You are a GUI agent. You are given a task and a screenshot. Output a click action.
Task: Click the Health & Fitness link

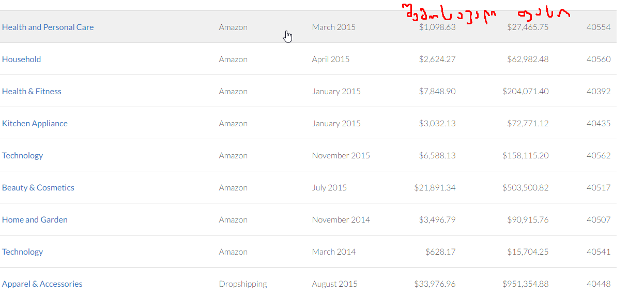[32, 91]
